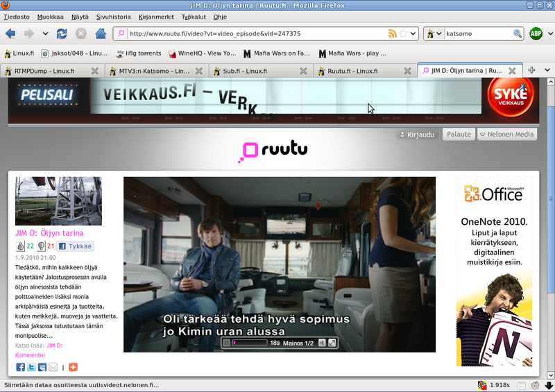Share the video on Twitter icon
This screenshot has height=392, width=555.
point(31,367)
